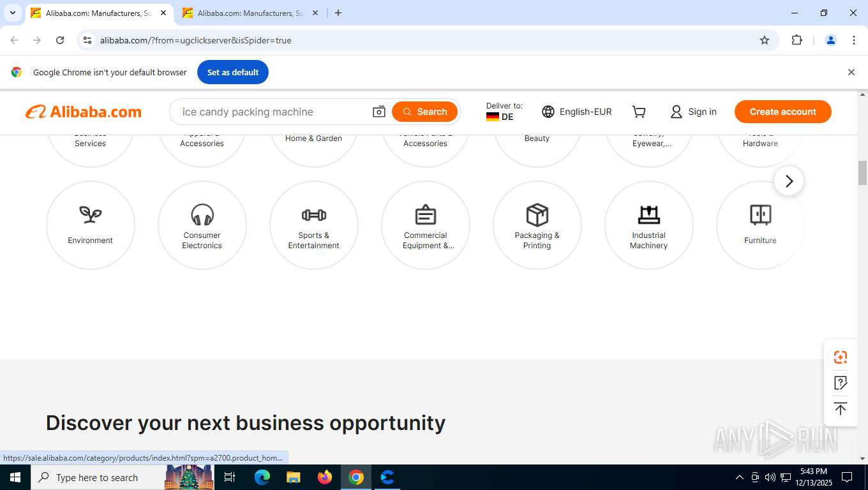Launch Firefox from the taskbar
This screenshot has height=490, width=868.
tap(325, 477)
